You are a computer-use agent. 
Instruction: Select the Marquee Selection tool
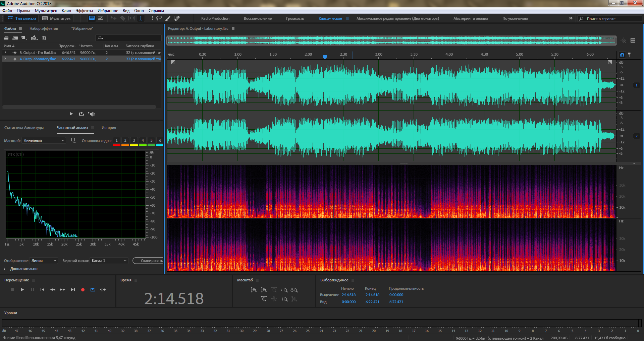click(x=150, y=18)
